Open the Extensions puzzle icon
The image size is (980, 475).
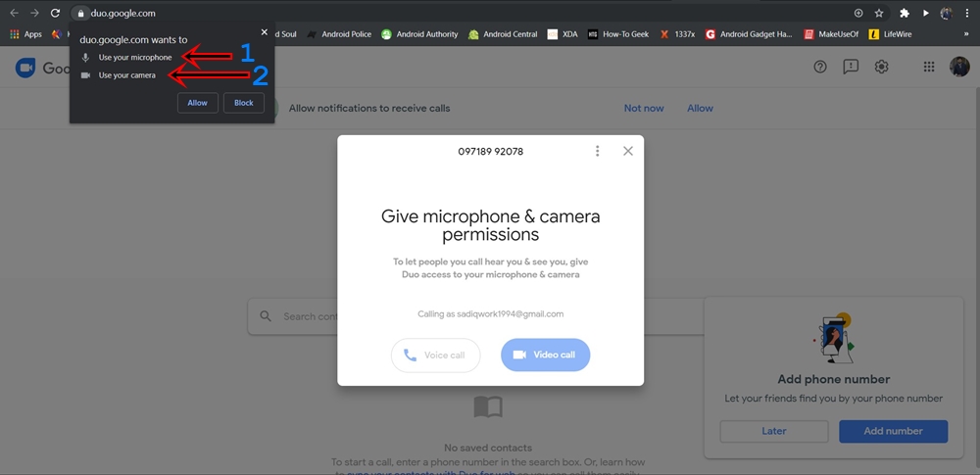click(x=905, y=13)
